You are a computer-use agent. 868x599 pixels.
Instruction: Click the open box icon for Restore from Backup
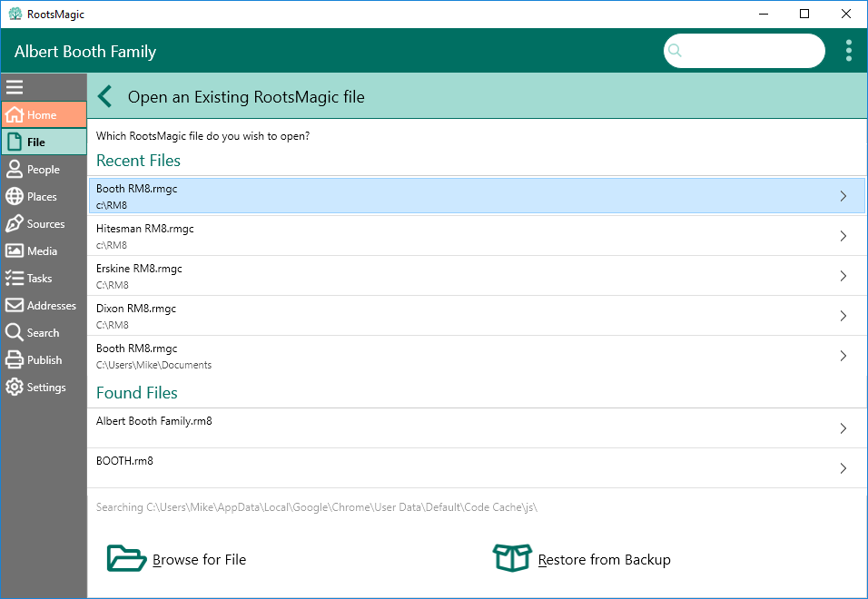[x=512, y=557]
